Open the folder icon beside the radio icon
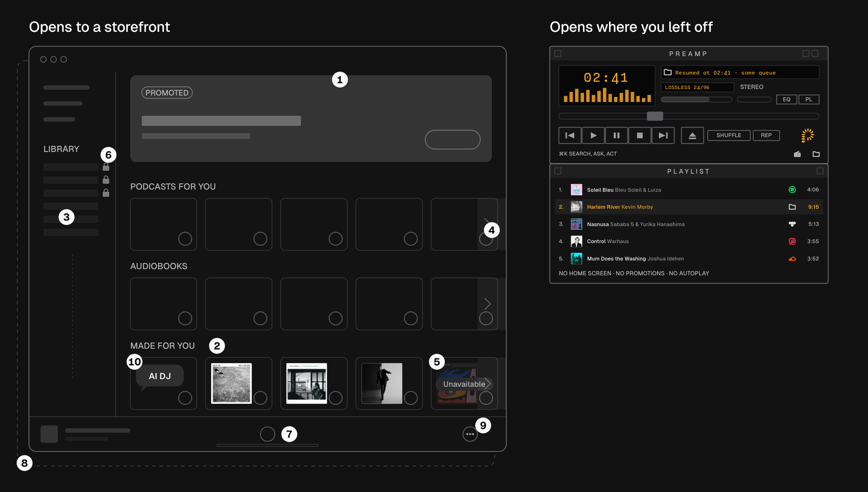The height and width of the screenshot is (492, 868). pyautogui.click(x=816, y=154)
